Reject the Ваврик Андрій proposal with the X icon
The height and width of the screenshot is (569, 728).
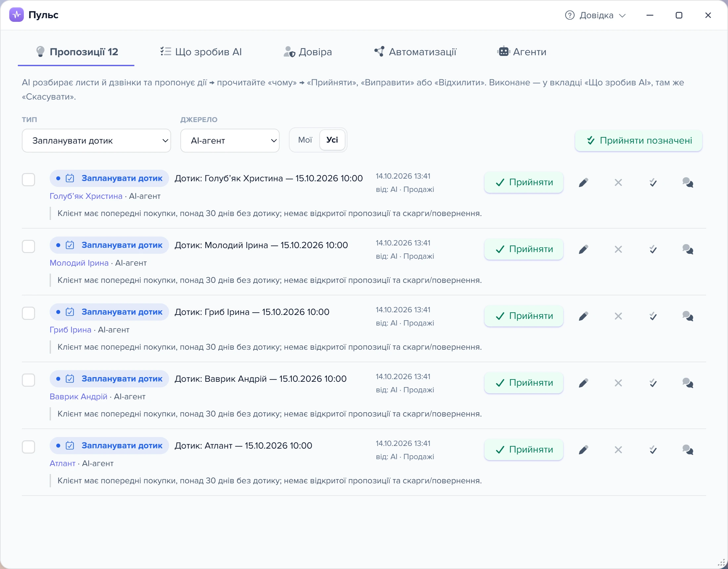618,383
